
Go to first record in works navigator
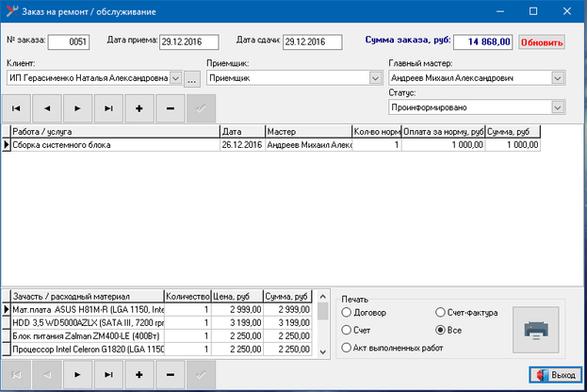pos(17,108)
